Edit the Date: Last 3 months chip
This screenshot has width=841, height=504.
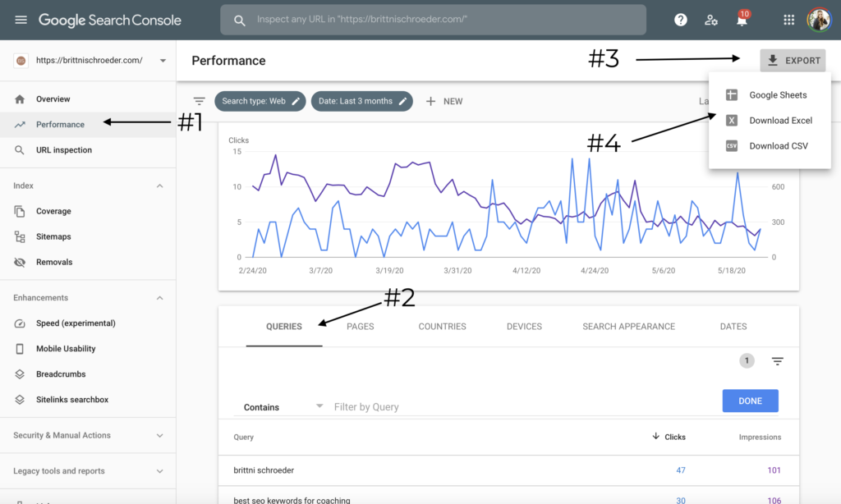point(362,101)
